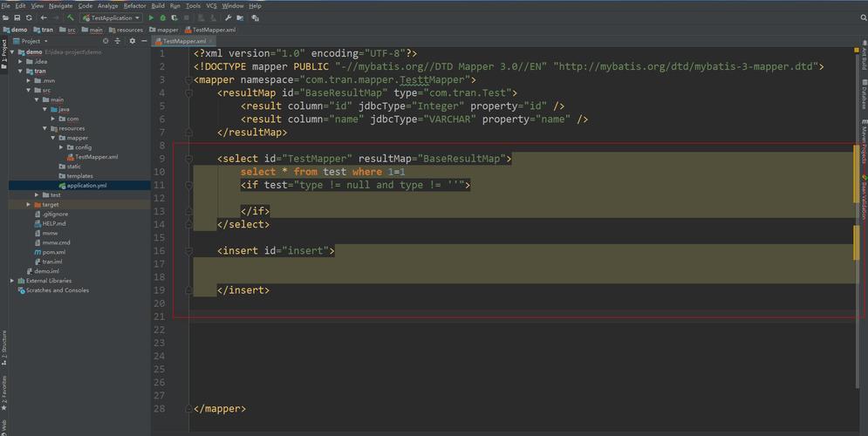Click the last main toolbar icon

255,17
